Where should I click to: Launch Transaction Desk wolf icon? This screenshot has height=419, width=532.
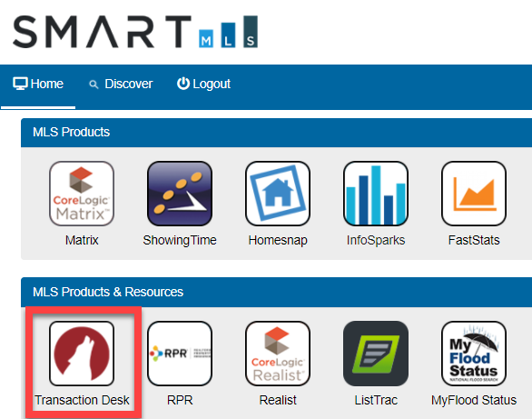[82, 354]
